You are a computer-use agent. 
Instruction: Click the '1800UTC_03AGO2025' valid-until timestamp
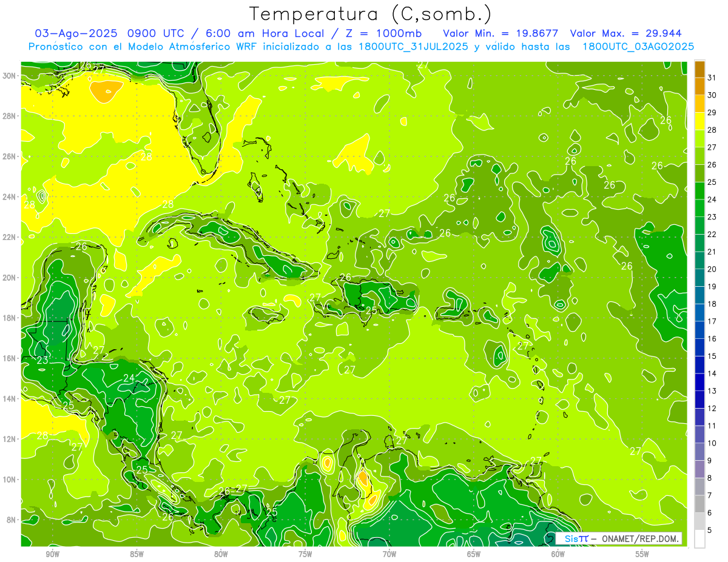pyautogui.click(x=638, y=47)
